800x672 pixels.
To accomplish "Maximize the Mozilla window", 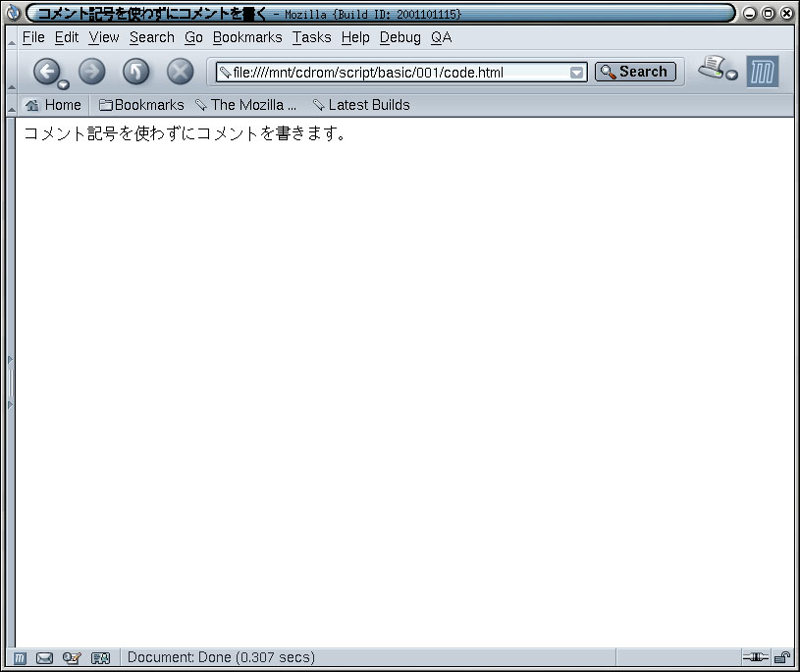I will click(768, 14).
